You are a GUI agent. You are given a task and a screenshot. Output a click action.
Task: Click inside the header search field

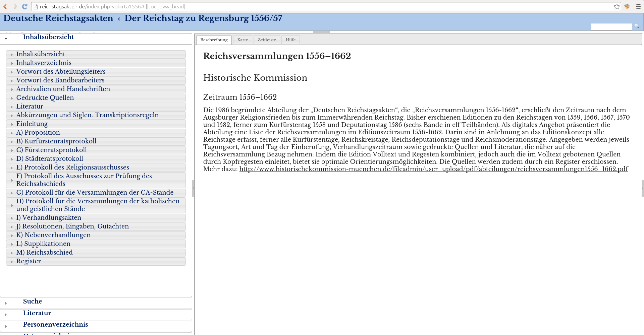611,27
